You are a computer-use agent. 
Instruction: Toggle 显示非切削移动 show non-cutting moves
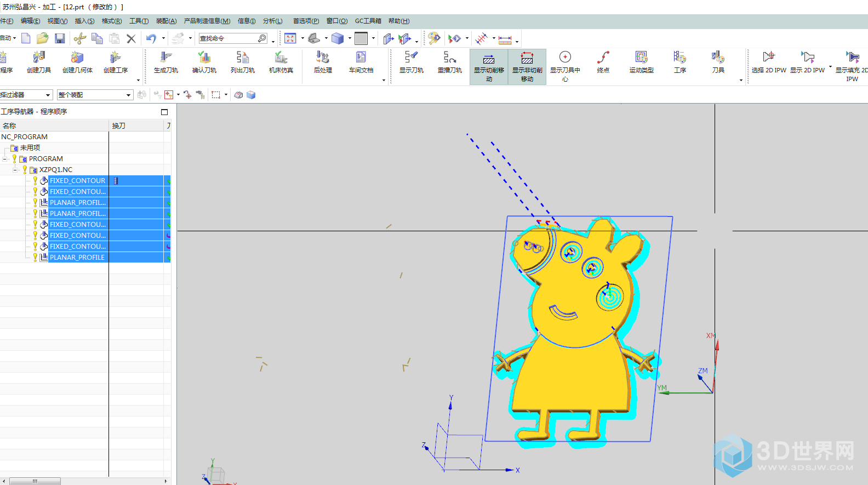click(527, 66)
